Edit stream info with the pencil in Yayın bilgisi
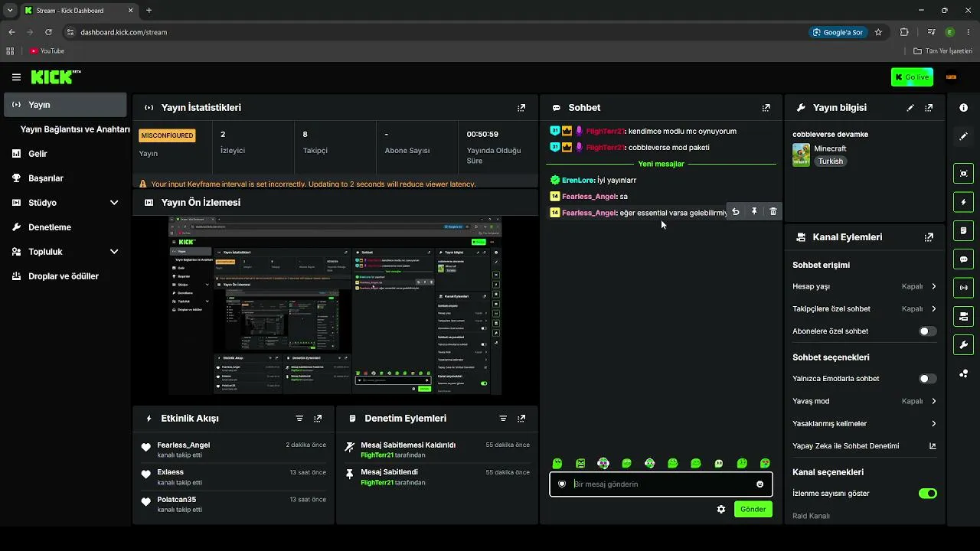This screenshot has width=980, height=551. [x=910, y=108]
